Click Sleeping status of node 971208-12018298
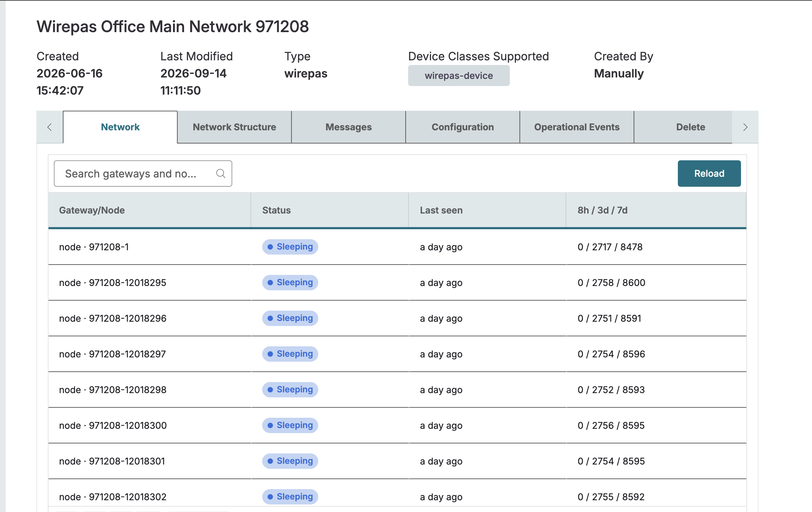Image resolution: width=812 pixels, height=512 pixels. point(290,390)
